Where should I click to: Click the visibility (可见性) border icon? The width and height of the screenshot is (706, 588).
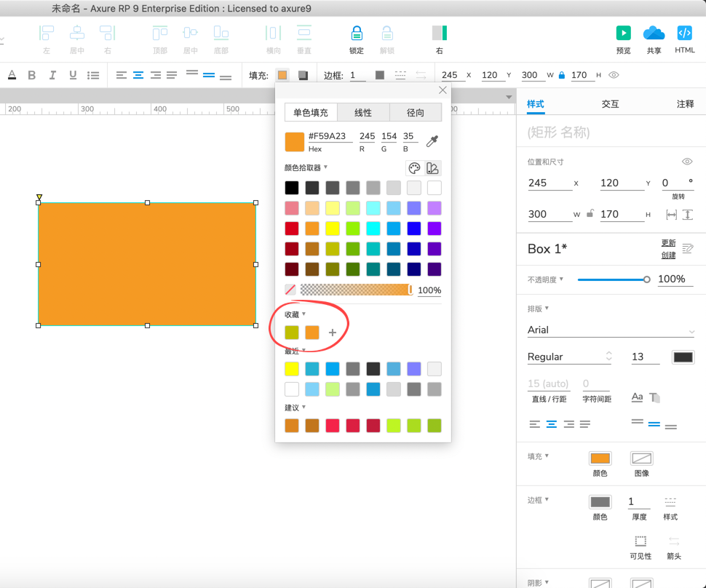tap(640, 541)
